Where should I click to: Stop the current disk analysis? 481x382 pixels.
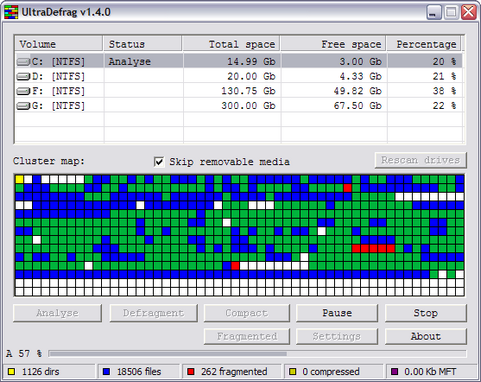pyautogui.click(x=426, y=313)
